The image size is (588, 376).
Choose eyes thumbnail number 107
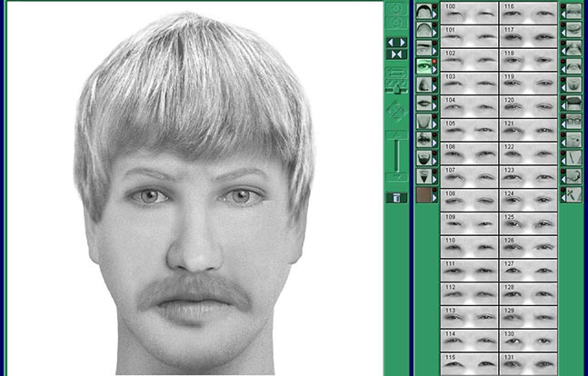pyautogui.click(x=469, y=177)
